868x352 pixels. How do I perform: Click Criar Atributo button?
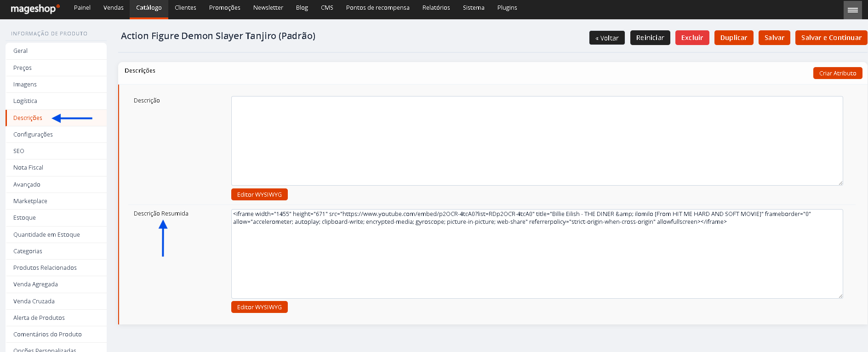838,73
